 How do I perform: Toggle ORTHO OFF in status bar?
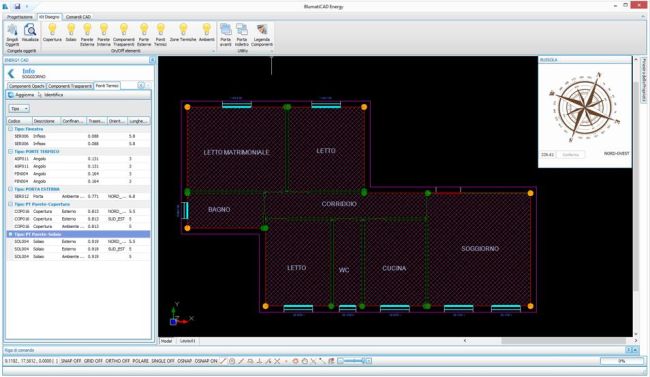pyautogui.click(x=118, y=361)
